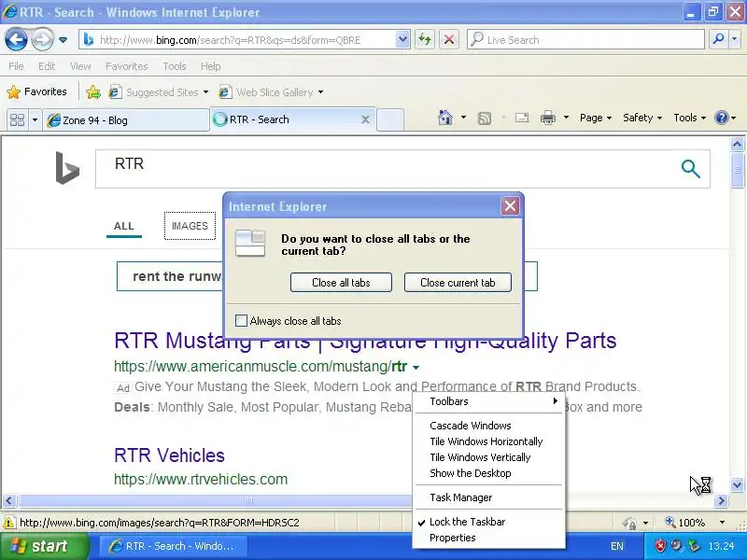Open the File menu
Screen dimensions: 747x560
16,66
